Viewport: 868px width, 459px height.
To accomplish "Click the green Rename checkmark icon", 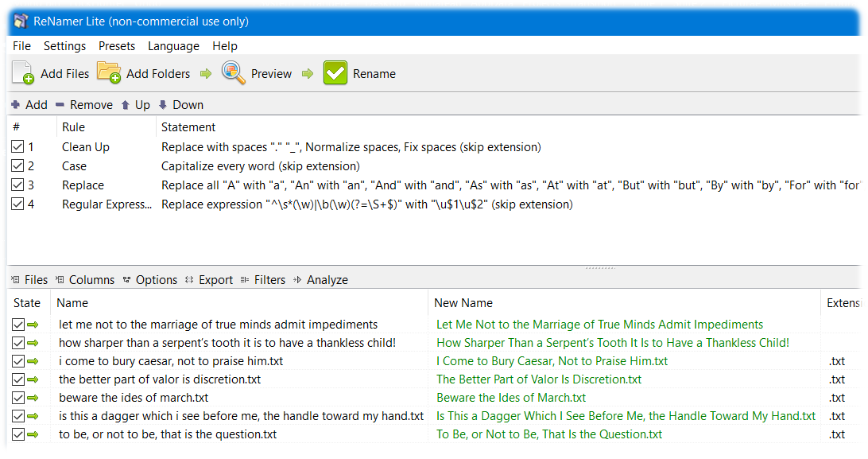I will click(x=335, y=72).
